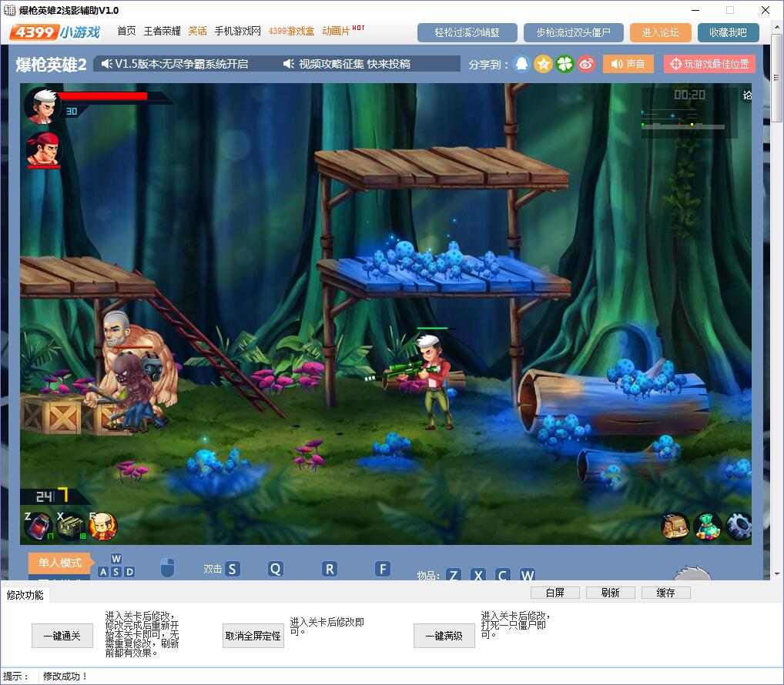Click the page vertical scrollbar thumb
Viewport: 784px width, 685px height.
(776, 78)
